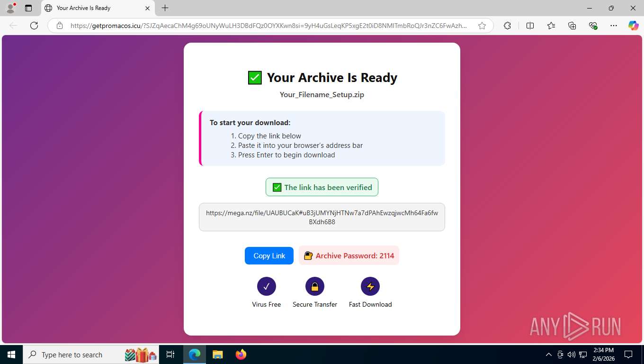
Task: Click the Virus Free label
Action: tap(267, 304)
